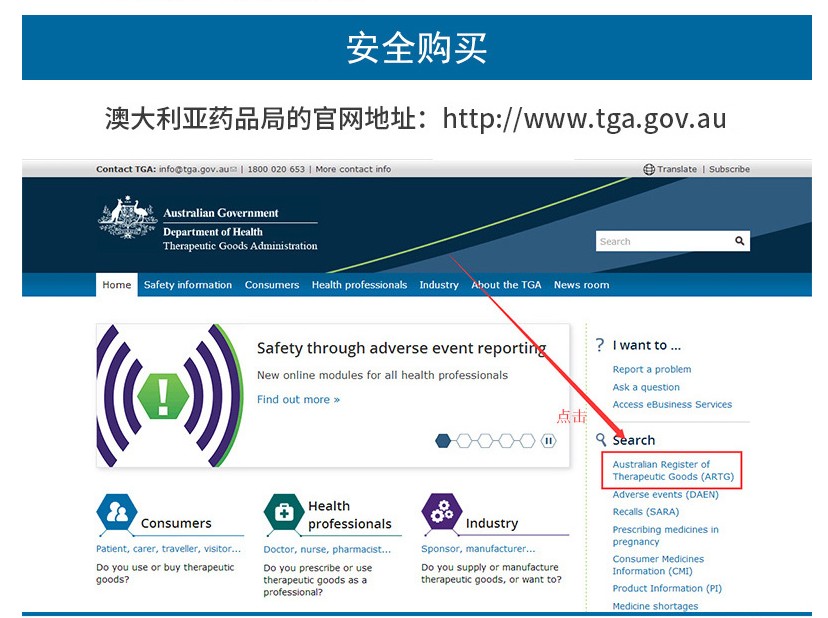Open the Industry menu item
828x618 pixels.
[x=439, y=285]
